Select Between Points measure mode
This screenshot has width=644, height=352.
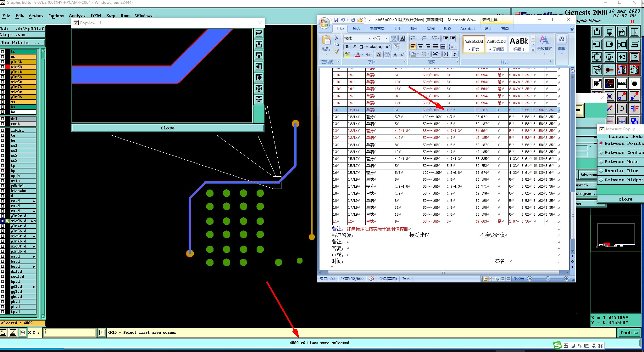coord(621,143)
